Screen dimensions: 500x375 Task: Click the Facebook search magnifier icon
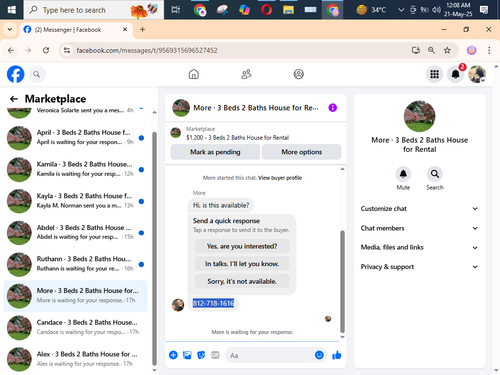point(37,74)
